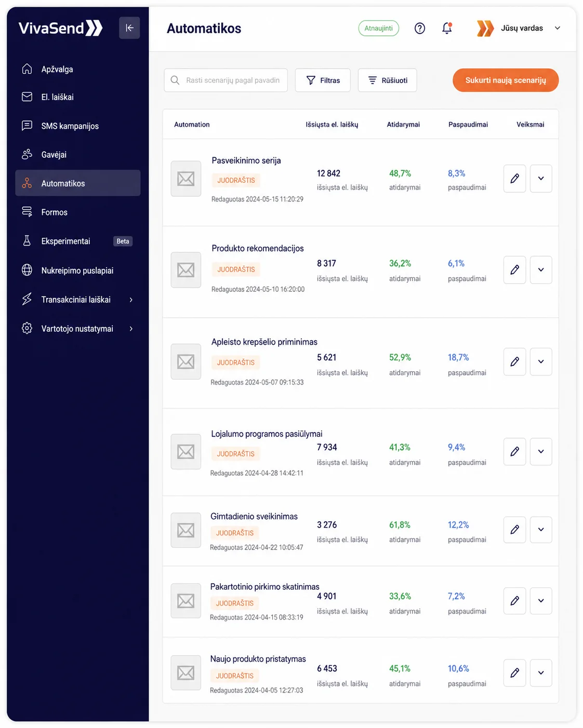
Task: Open Nukreipimo puslapiai globe item
Action: 78,271
